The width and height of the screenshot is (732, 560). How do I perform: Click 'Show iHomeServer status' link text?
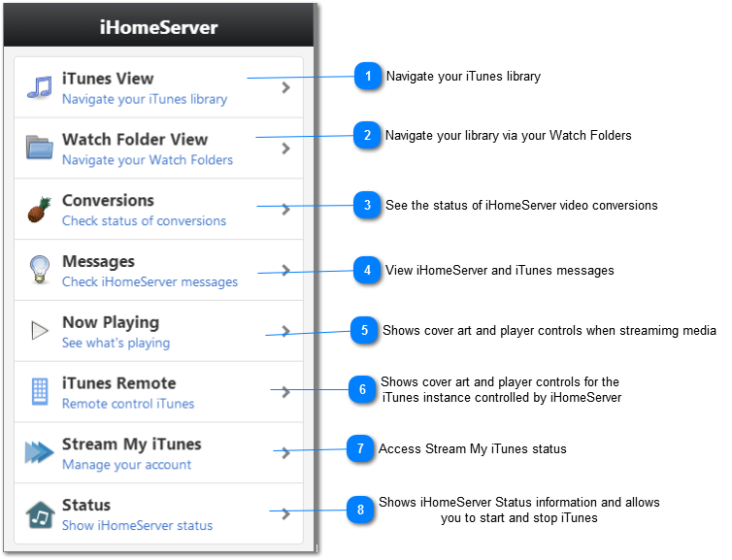point(137,526)
